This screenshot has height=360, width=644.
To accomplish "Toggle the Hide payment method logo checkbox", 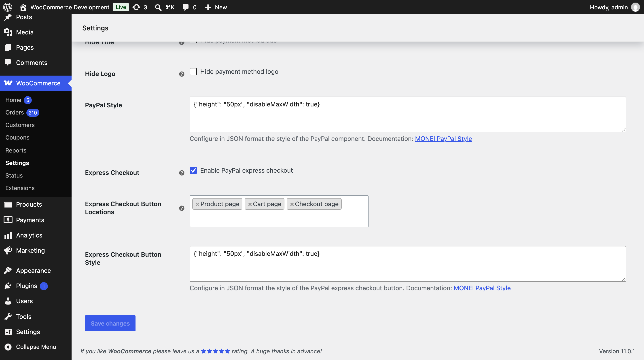I will [x=193, y=72].
